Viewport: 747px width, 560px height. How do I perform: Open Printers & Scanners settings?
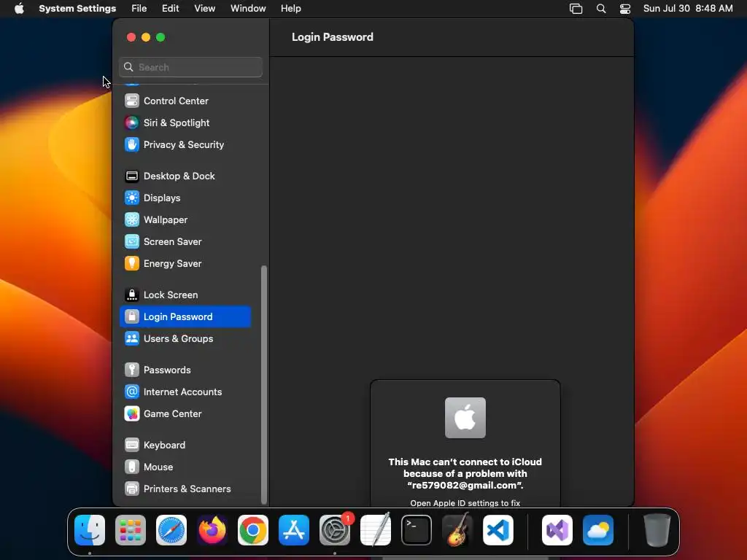(185, 489)
